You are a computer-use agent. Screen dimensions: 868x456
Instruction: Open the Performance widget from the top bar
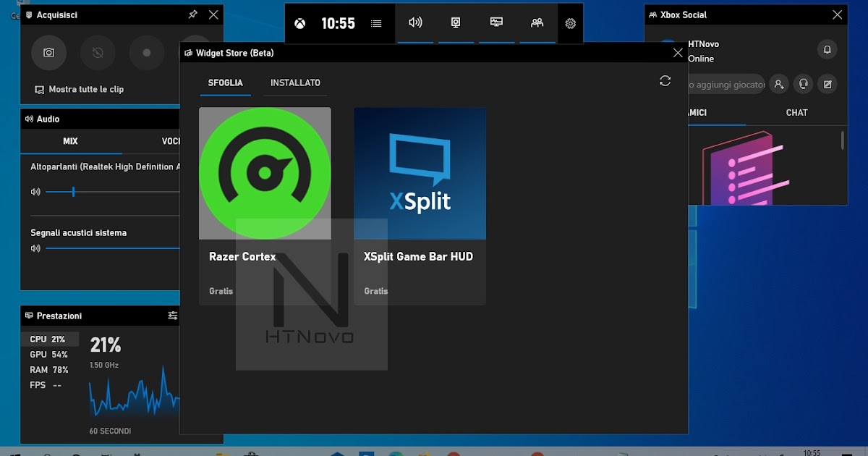[x=495, y=22]
